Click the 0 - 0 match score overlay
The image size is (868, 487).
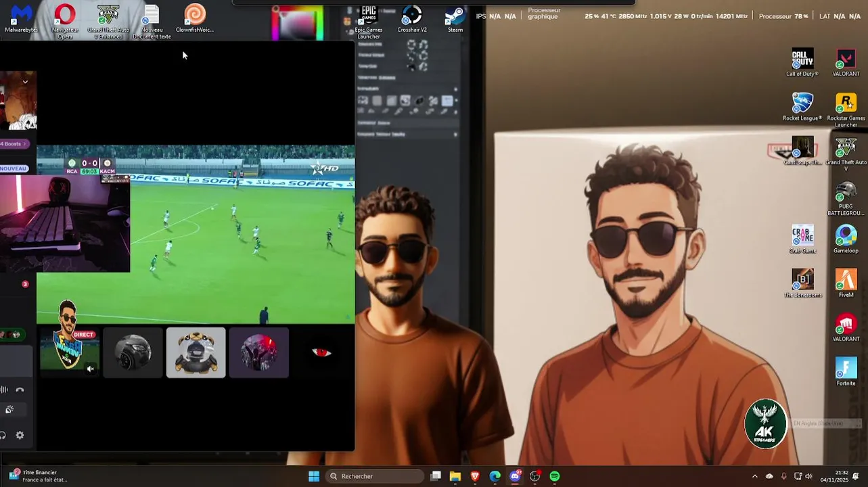tap(90, 163)
